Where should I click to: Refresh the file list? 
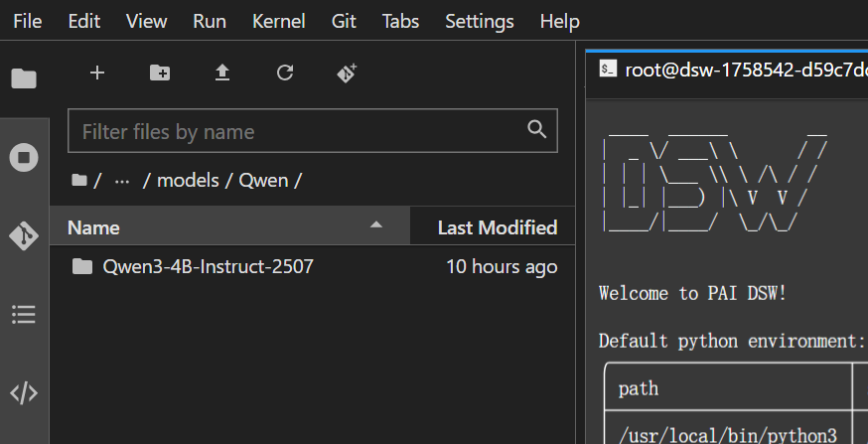coord(285,73)
